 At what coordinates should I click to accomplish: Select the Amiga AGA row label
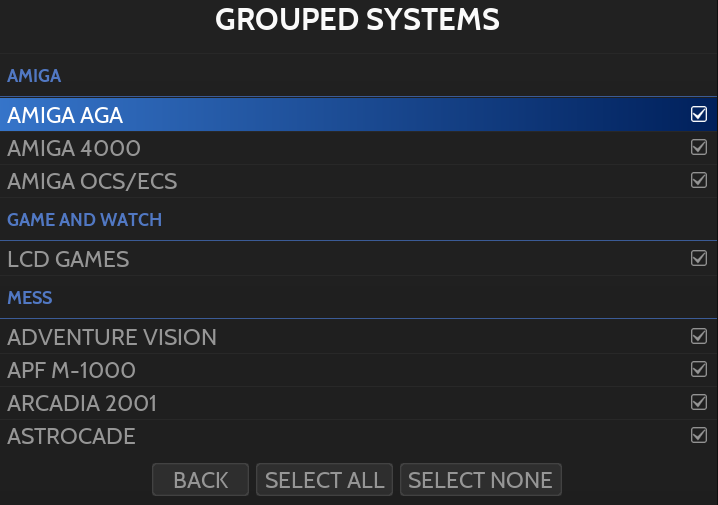click(65, 115)
